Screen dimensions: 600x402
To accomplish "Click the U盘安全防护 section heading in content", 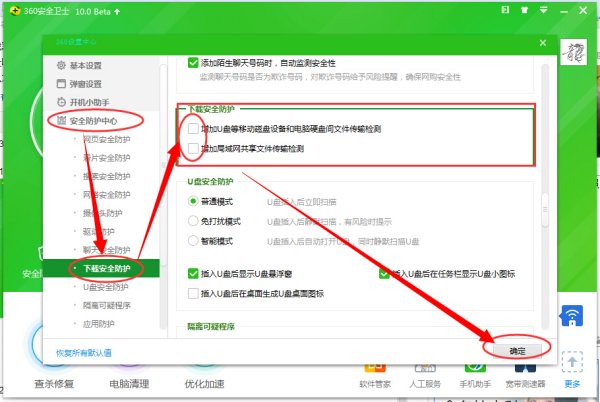I will [x=210, y=181].
